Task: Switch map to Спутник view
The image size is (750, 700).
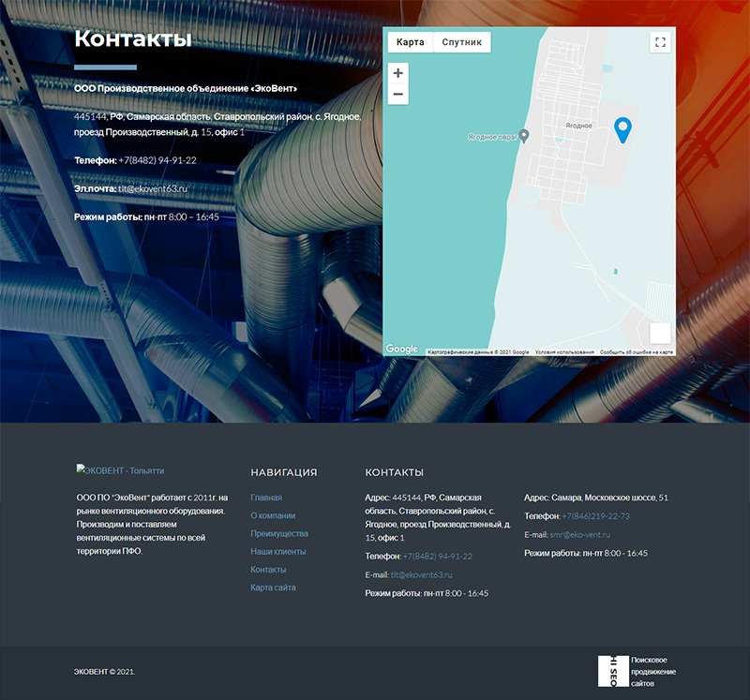Action: (x=461, y=42)
